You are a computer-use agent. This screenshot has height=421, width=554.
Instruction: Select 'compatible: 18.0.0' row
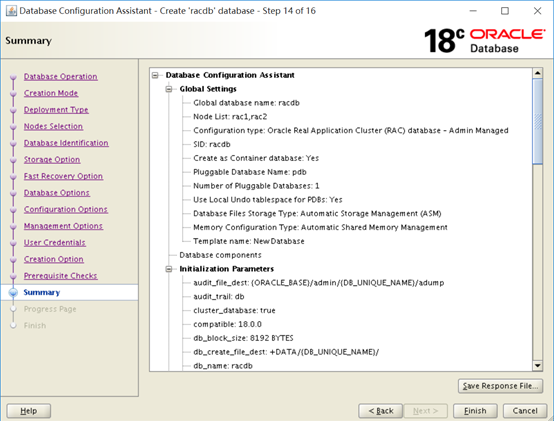click(x=227, y=324)
